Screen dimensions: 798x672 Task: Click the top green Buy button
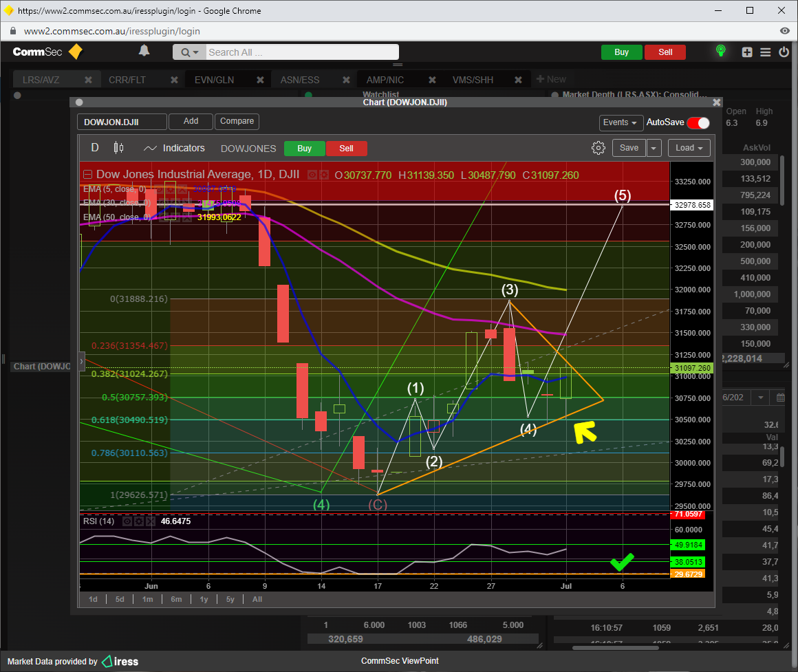coord(621,52)
